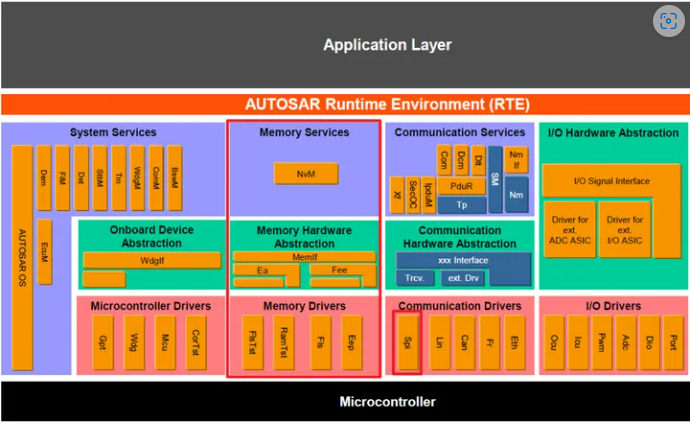Select Communication Hardware Abstraction heading
Screen dimensions: 692x423
point(459,237)
